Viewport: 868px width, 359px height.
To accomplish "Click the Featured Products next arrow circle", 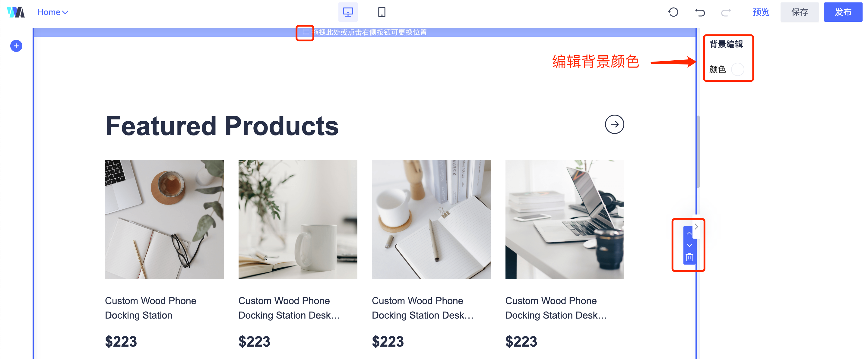I will pyautogui.click(x=614, y=124).
